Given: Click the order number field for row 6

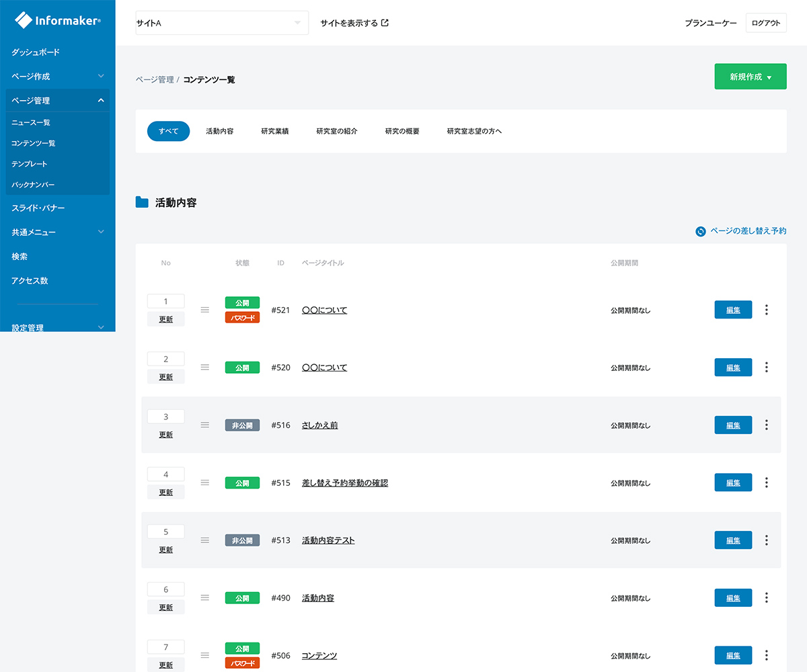Looking at the screenshot, I should click(x=165, y=590).
